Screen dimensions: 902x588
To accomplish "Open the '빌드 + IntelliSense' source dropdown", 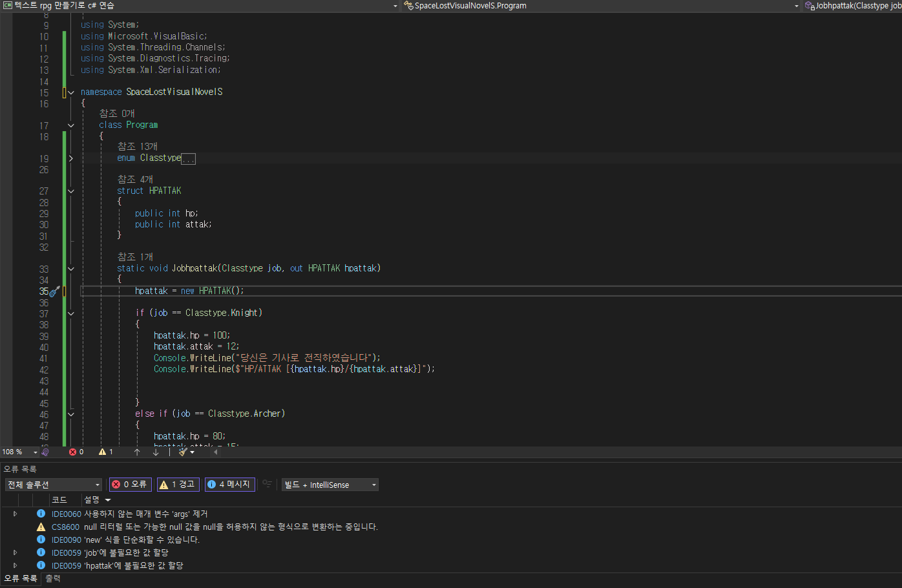I will click(330, 485).
